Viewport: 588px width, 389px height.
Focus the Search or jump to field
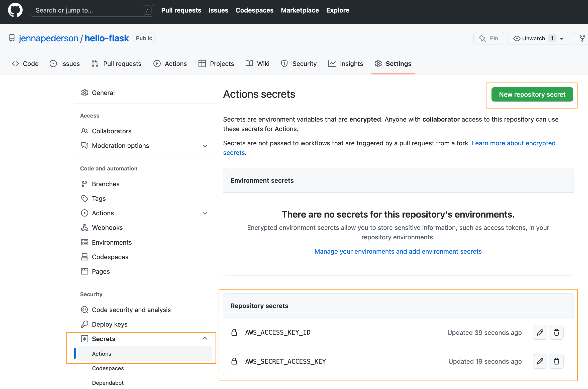(92, 10)
